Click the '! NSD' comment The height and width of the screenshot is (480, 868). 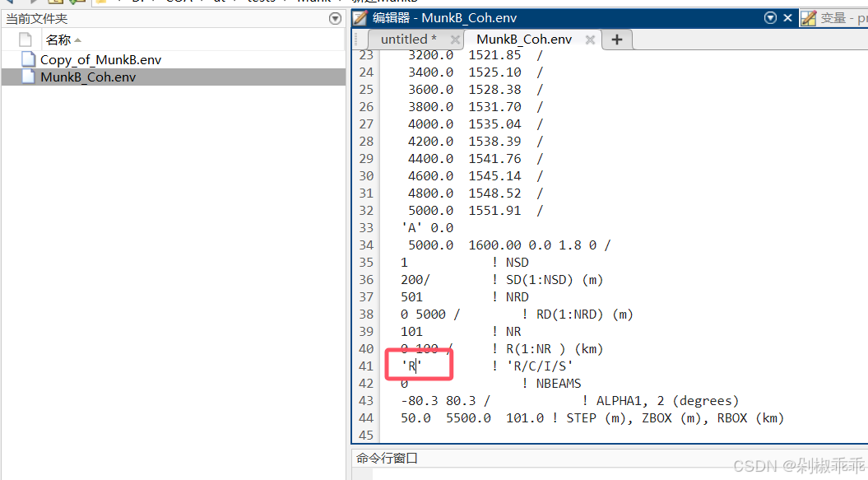pyautogui.click(x=510, y=262)
